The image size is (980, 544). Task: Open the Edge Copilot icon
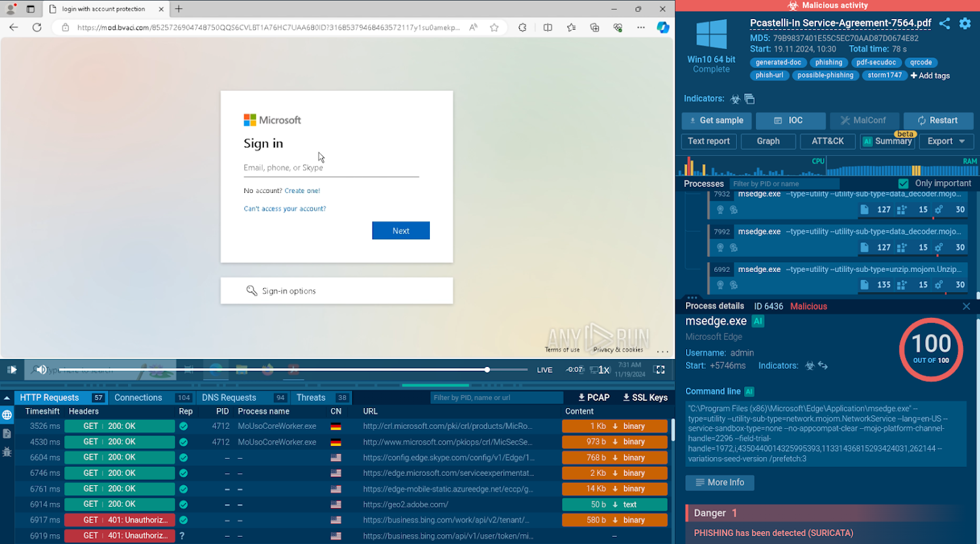pos(663,27)
